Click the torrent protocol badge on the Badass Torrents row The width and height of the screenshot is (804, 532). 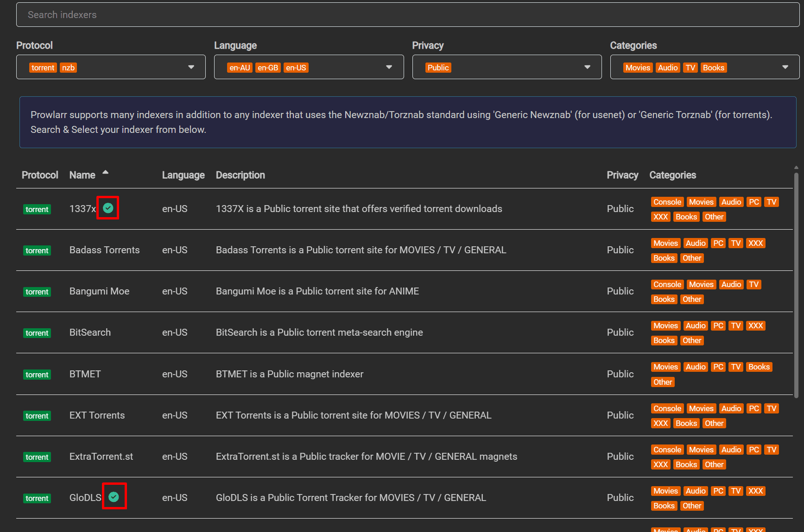[x=37, y=250]
